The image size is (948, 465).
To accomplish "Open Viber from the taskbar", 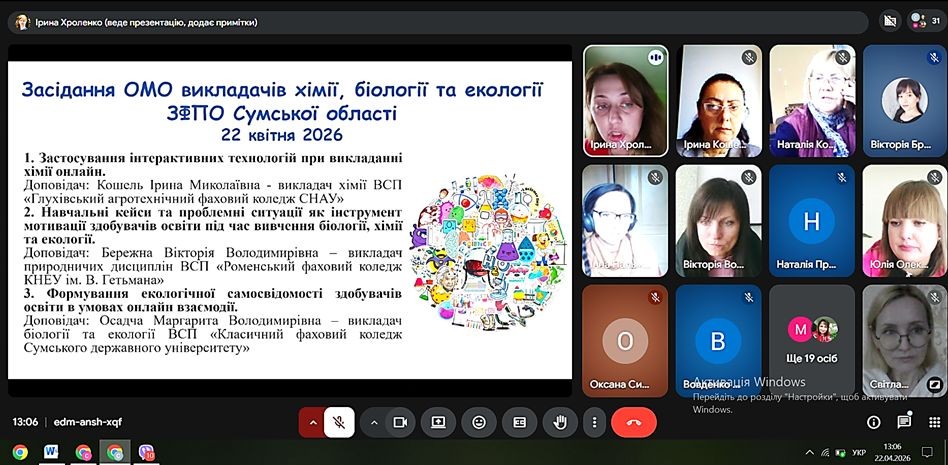I will pos(146,452).
